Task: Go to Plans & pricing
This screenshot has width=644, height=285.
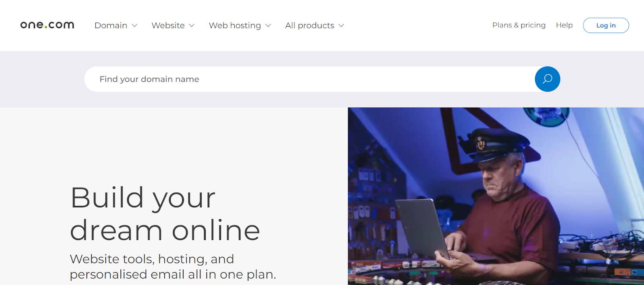Action: [519, 25]
